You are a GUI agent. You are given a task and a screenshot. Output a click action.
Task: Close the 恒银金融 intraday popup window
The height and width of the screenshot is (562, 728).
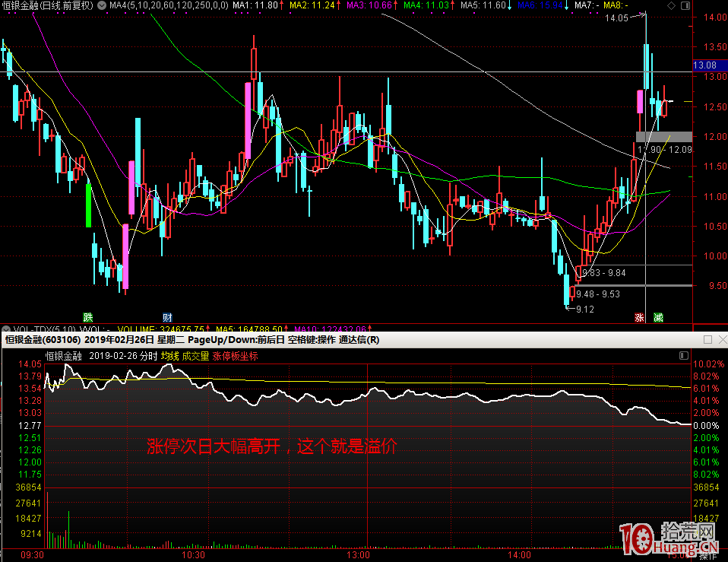pyautogui.click(x=723, y=339)
